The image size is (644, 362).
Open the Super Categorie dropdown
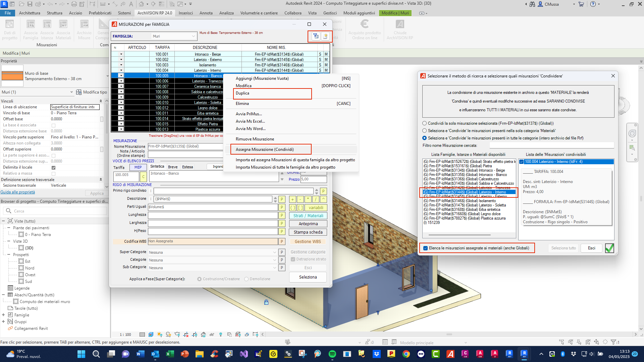[x=213, y=252]
